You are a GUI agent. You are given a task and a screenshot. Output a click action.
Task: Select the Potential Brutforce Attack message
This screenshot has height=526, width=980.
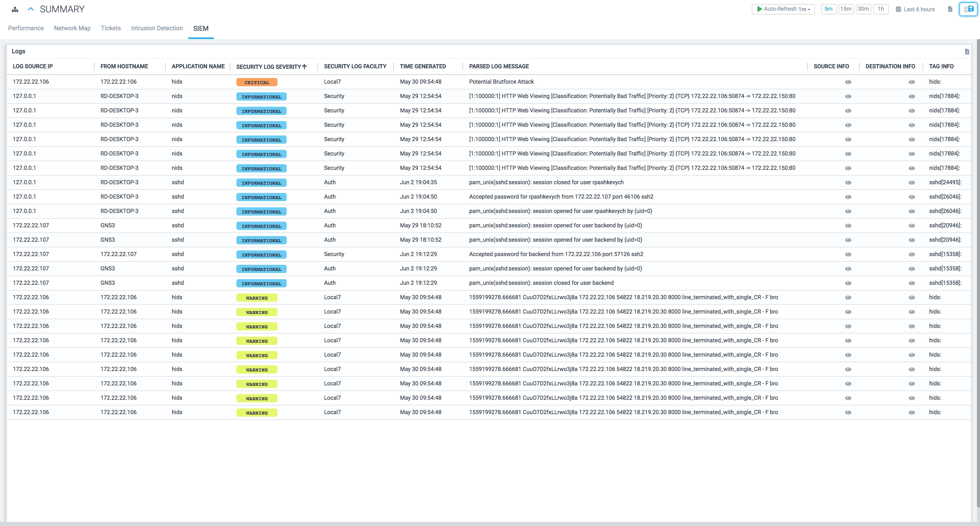tap(502, 82)
